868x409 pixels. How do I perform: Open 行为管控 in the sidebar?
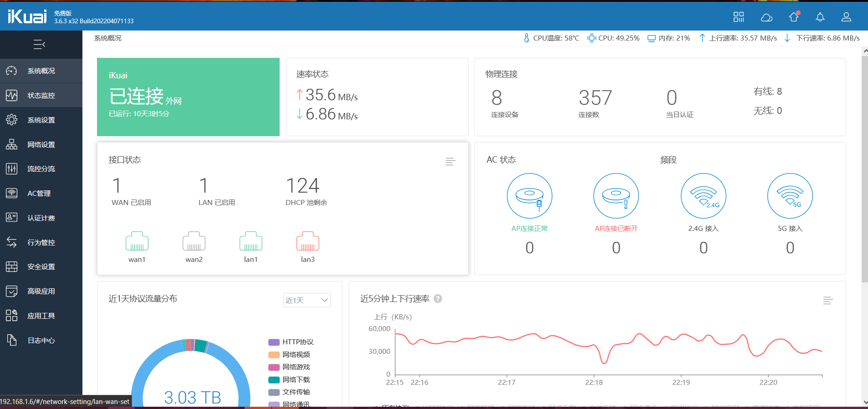[x=41, y=242]
